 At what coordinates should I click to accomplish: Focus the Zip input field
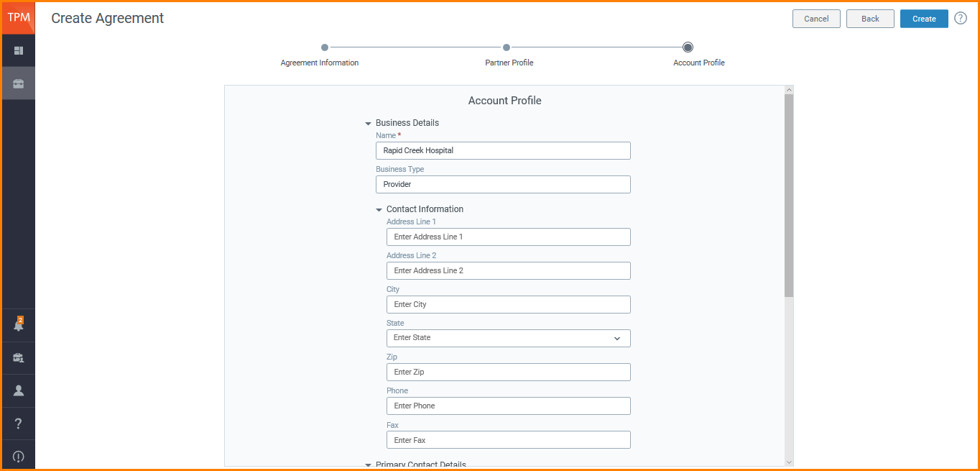509,372
